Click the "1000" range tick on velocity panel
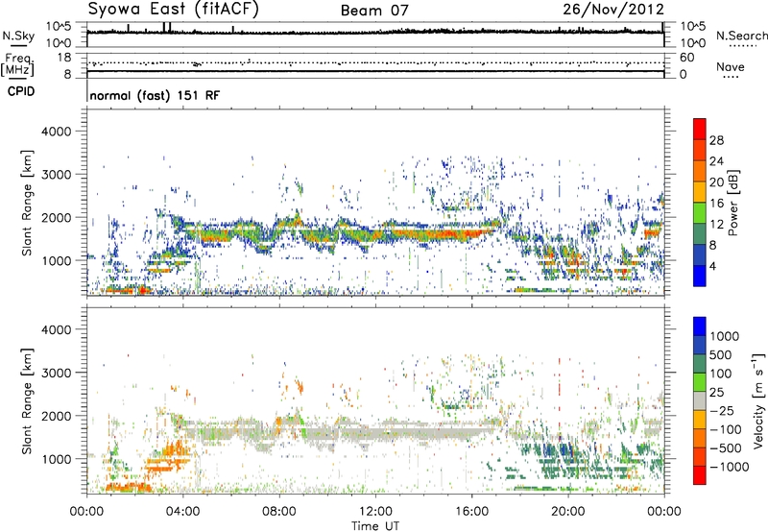768x532 pixels. pos(56,459)
